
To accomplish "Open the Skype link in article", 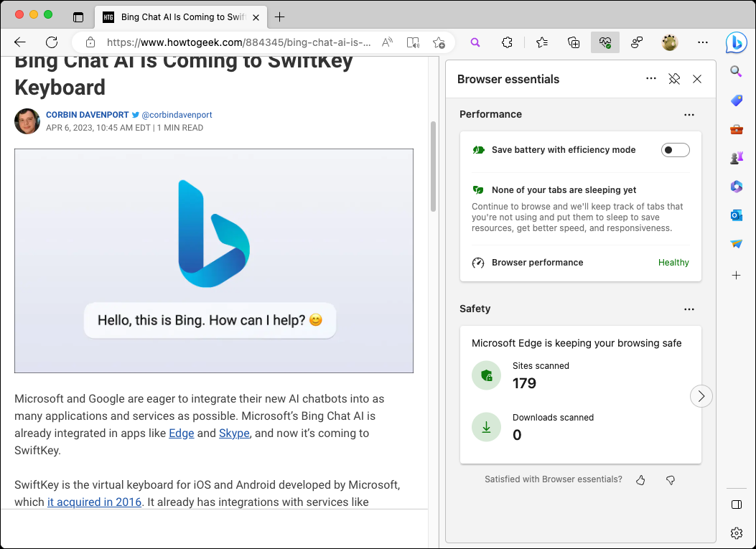I will pos(234,433).
